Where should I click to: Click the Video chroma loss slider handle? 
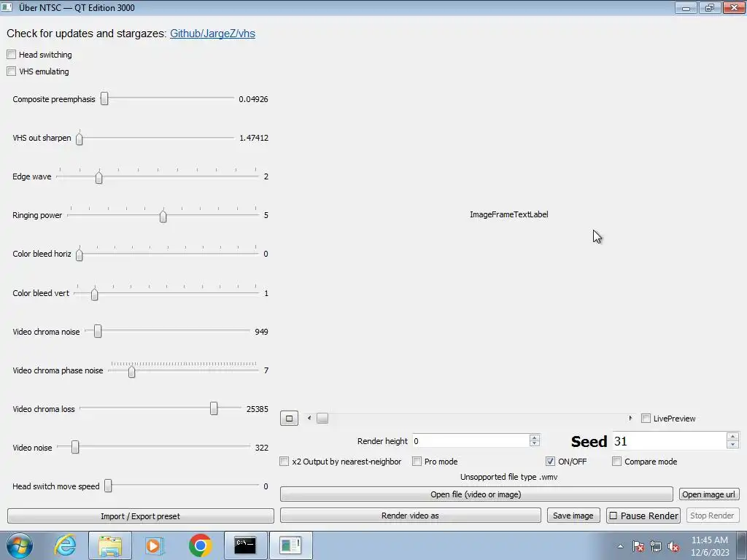(214, 408)
